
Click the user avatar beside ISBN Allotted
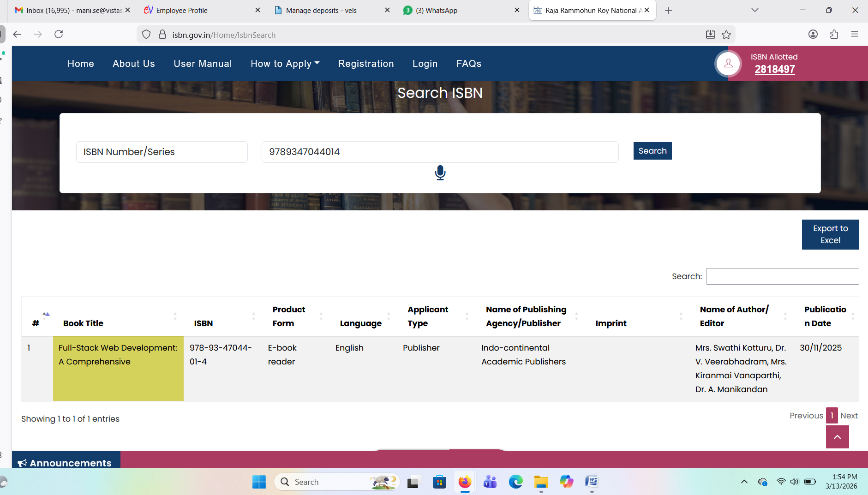click(728, 64)
